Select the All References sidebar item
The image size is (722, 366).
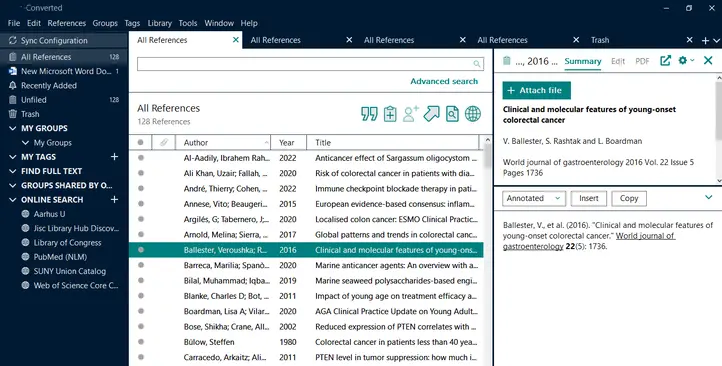pyautogui.click(x=64, y=57)
